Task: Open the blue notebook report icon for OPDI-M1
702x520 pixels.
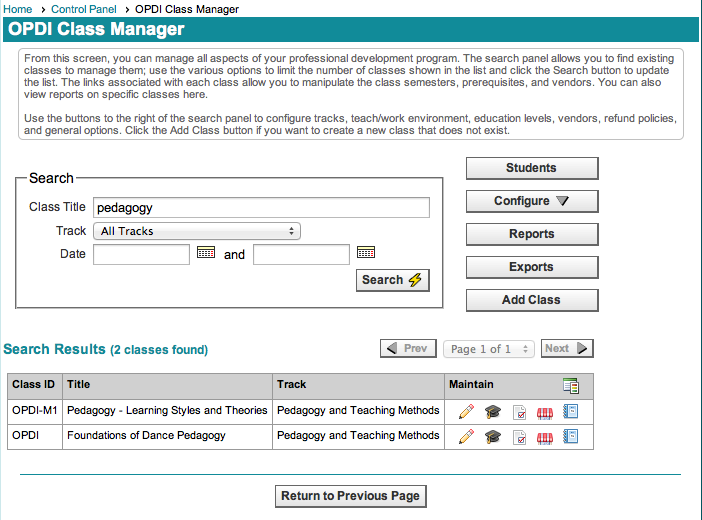Action: [570, 411]
